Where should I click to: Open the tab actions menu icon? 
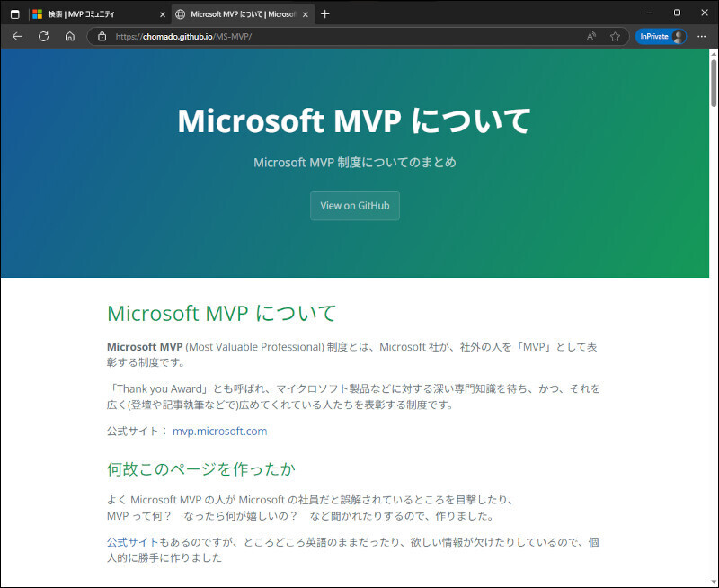[14, 14]
